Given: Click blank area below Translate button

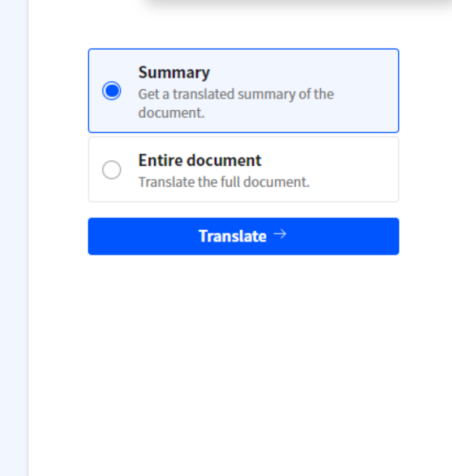Looking at the screenshot, I should [x=243, y=350].
